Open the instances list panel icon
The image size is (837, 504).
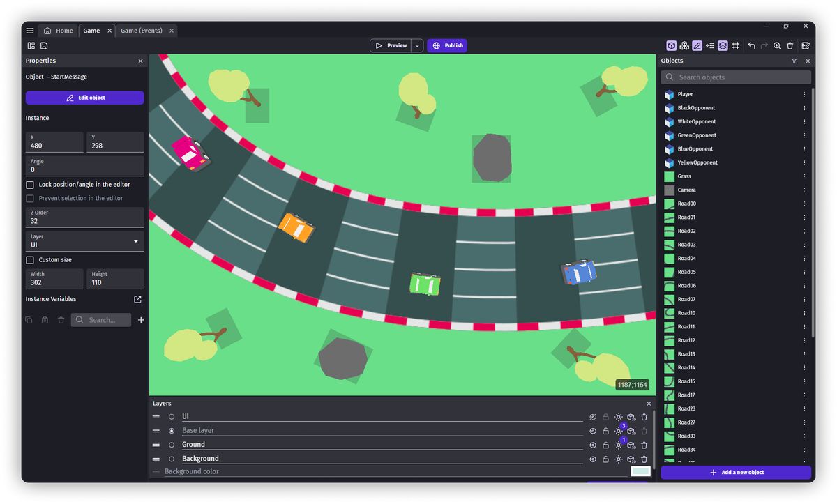point(710,45)
